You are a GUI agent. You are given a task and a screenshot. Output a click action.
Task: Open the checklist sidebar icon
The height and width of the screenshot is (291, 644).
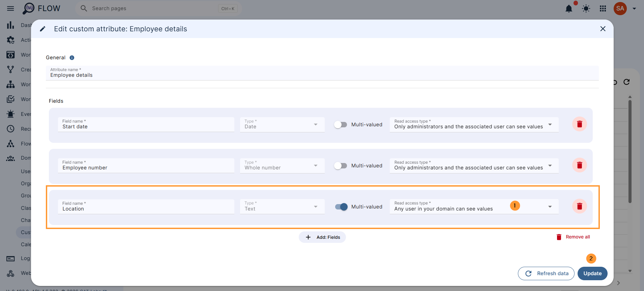pyautogui.click(x=10, y=99)
